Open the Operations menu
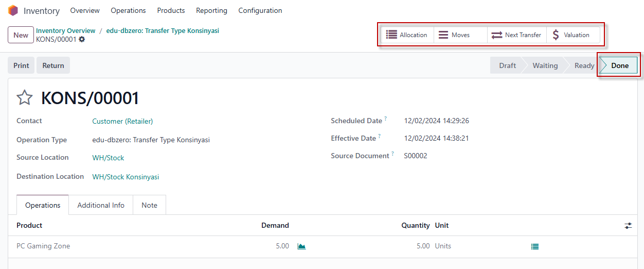The width and height of the screenshot is (644, 269). click(128, 10)
